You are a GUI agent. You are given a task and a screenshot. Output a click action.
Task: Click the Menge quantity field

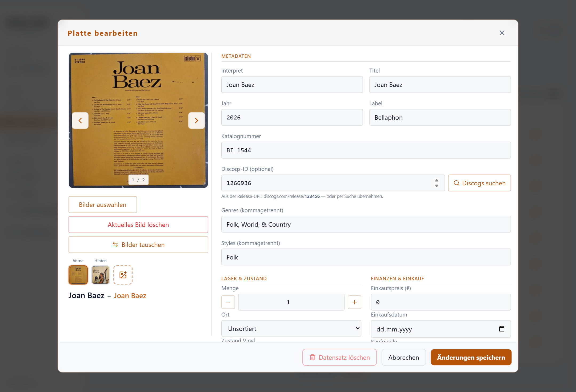[x=291, y=302]
